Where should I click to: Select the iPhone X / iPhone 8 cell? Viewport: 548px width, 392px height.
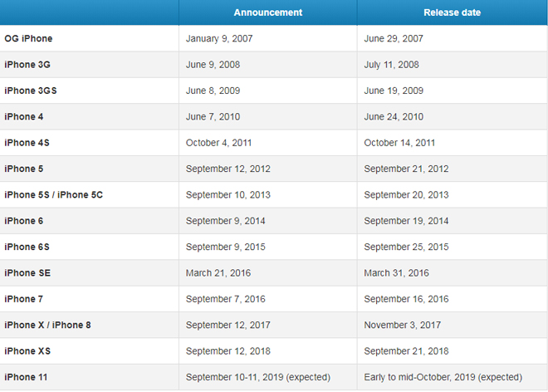click(47, 325)
